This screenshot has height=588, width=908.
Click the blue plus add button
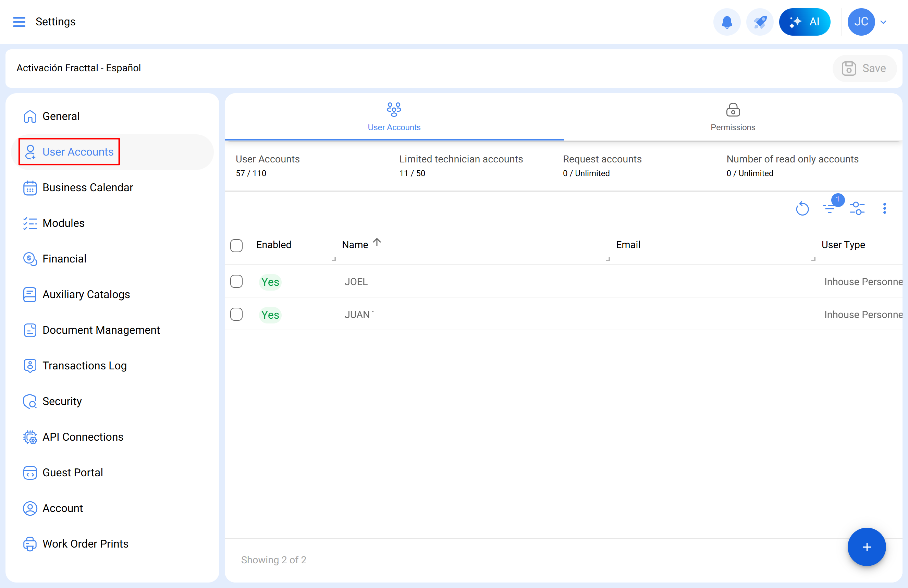[x=866, y=547]
